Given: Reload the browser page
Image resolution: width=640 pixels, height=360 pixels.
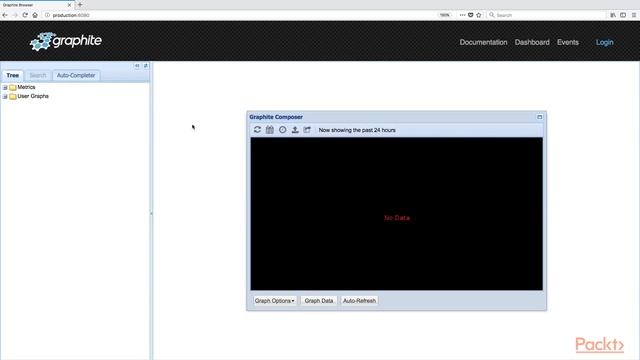Looking at the screenshot, I should 25,15.
